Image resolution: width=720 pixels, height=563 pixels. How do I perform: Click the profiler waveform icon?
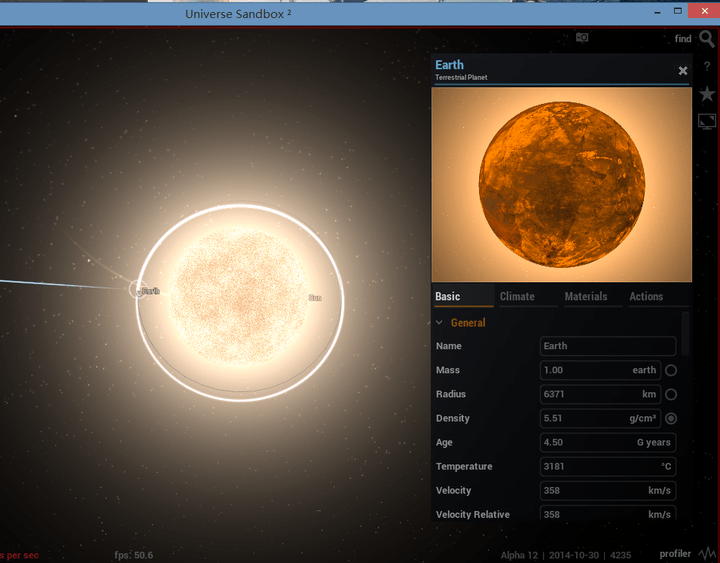tap(706, 553)
